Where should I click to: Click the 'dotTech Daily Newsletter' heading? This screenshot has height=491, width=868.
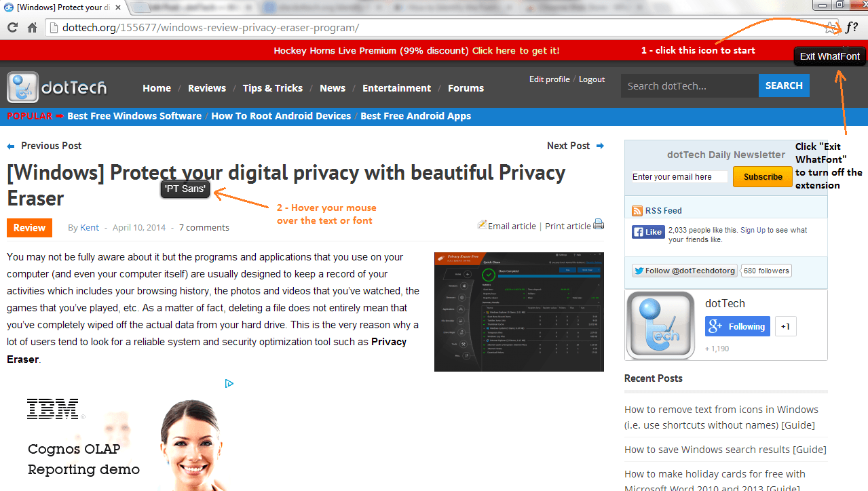726,155
